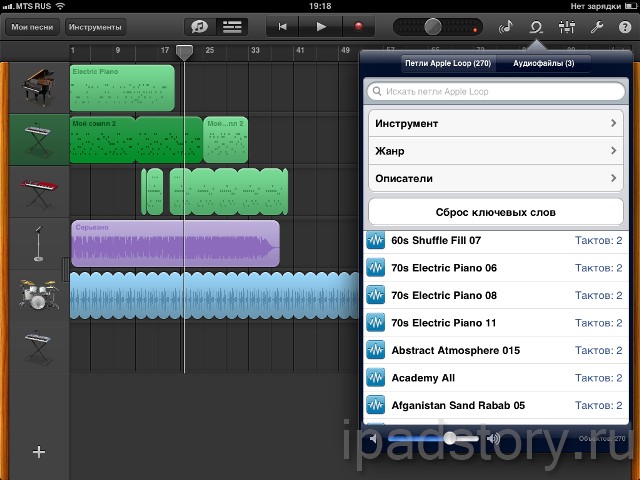Screen dimensions: 640x480
Task: Select the purple Серьезно audio region
Action: (175, 244)
